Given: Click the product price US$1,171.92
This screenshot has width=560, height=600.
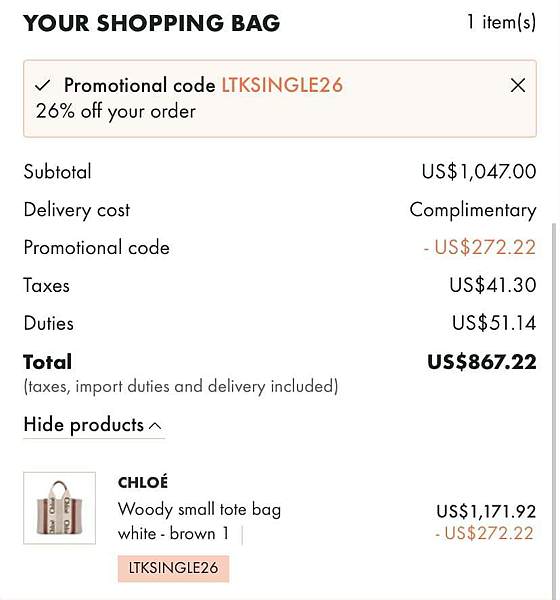Looking at the screenshot, I should click(486, 512).
